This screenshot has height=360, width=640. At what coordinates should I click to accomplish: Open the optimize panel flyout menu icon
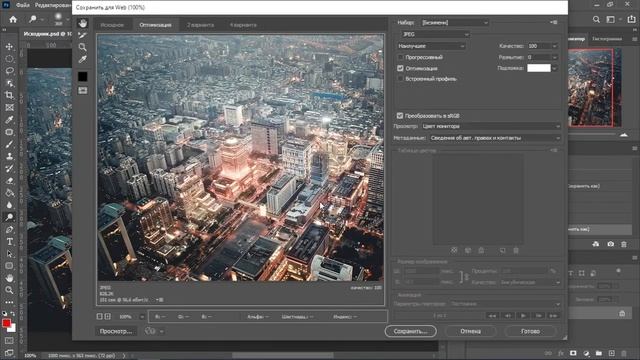554,22
